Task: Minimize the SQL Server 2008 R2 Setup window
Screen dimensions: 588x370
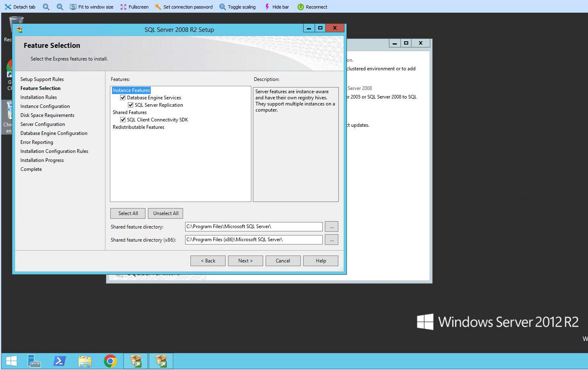Action: point(309,28)
